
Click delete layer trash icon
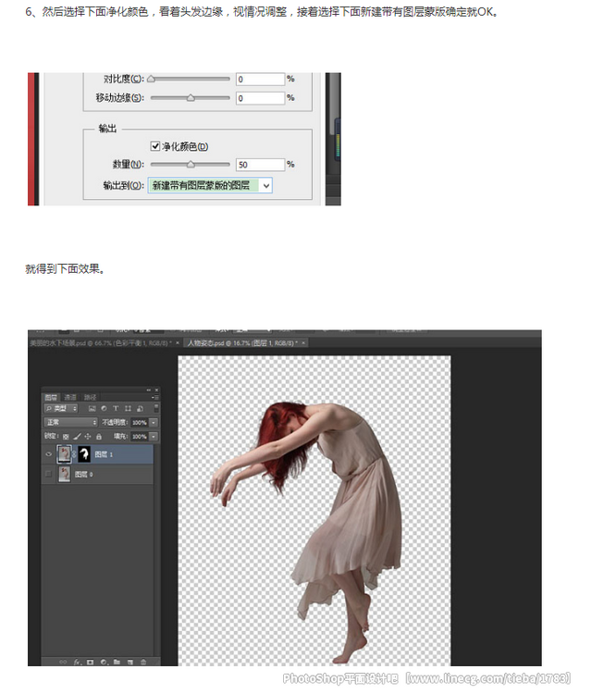tap(143, 663)
